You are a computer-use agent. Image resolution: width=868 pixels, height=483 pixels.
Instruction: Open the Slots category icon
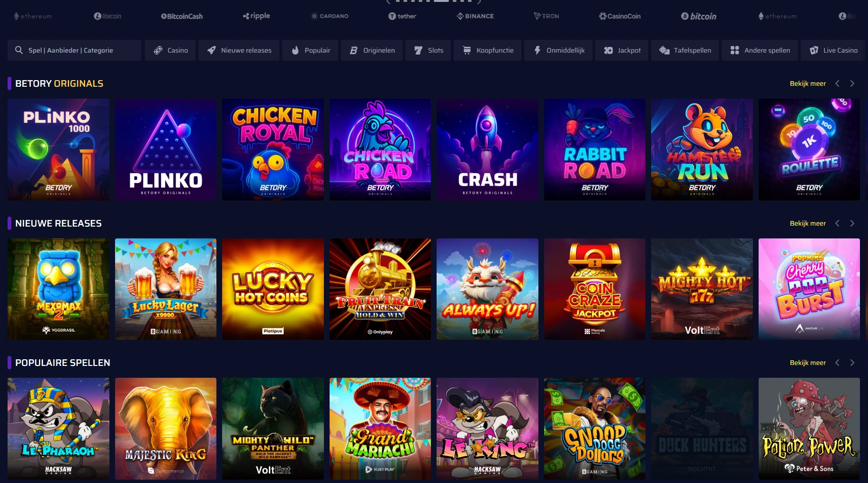click(418, 50)
